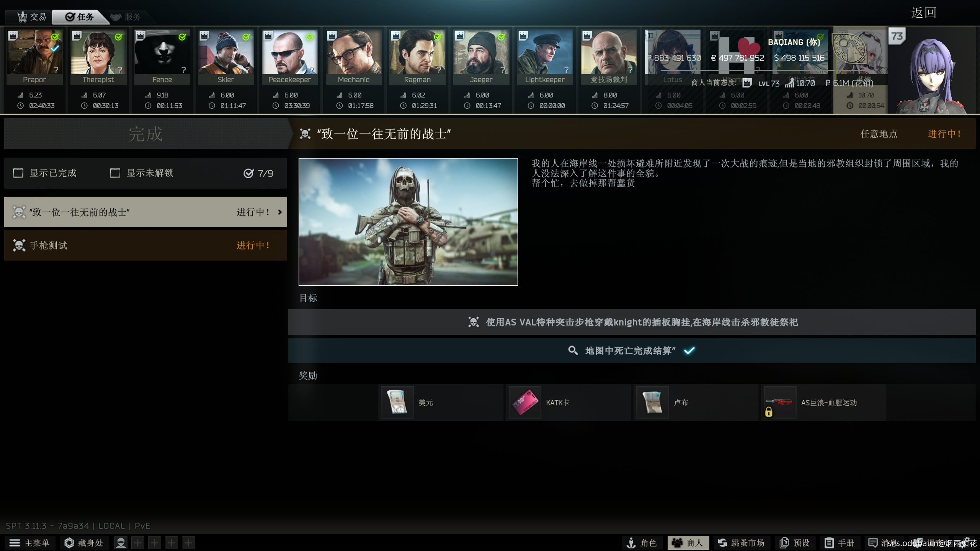Image resolution: width=980 pixels, height=551 pixels.
Task: Click the 地图中死亡完成结算 objective row
Action: [x=632, y=350]
